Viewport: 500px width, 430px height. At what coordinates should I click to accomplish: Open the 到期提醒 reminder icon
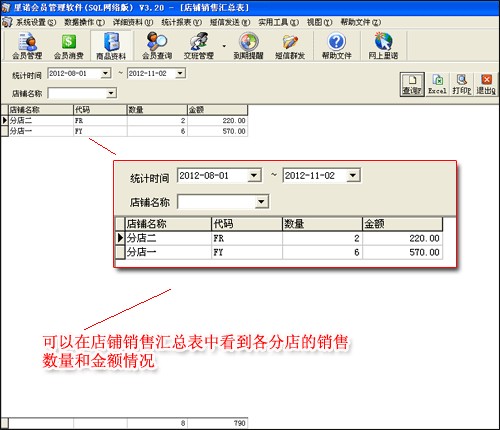[248, 46]
